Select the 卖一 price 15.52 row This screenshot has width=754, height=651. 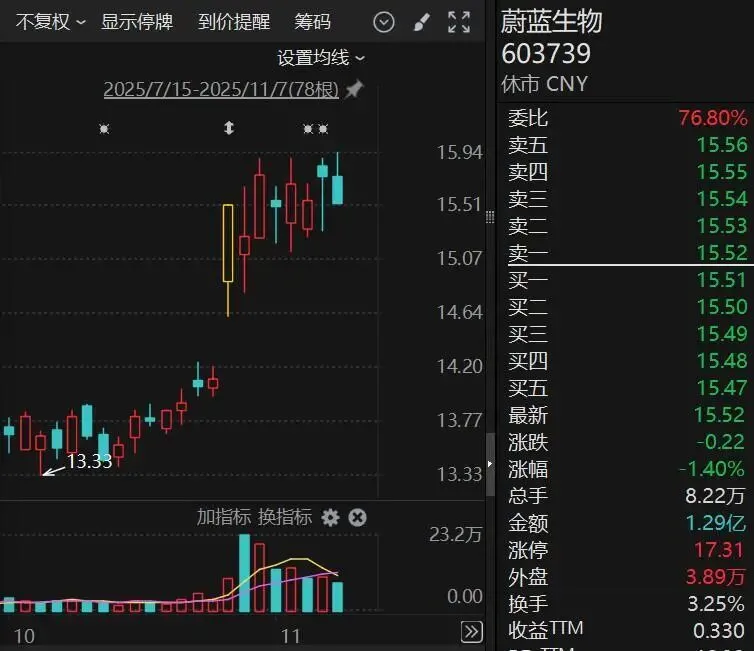pos(627,253)
